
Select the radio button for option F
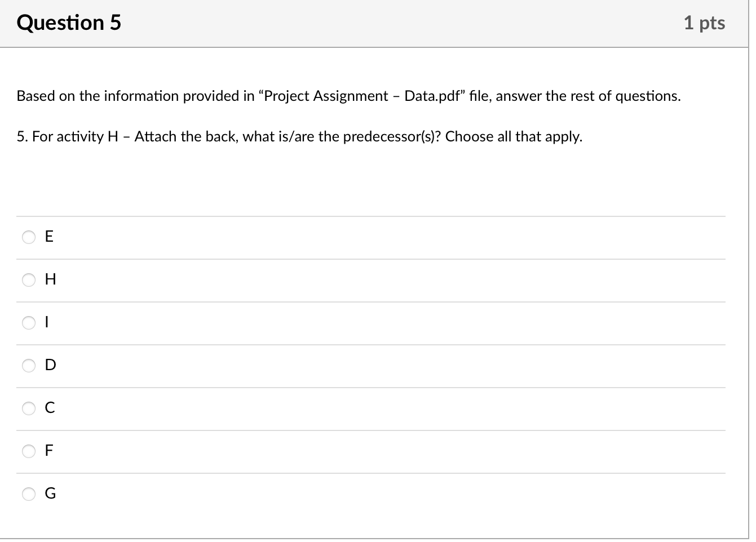click(28, 451)
